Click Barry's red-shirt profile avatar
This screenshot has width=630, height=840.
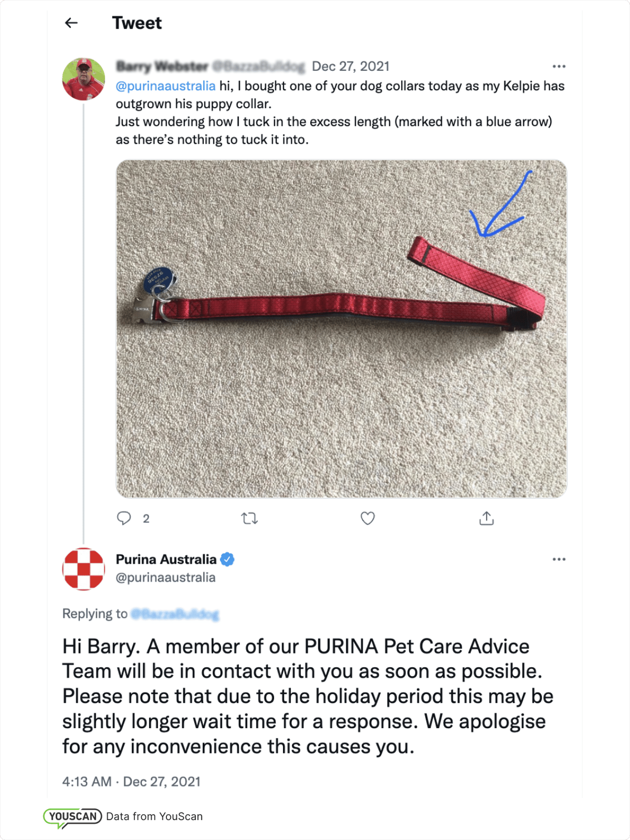pyautogui.click(x=84, y=79)
